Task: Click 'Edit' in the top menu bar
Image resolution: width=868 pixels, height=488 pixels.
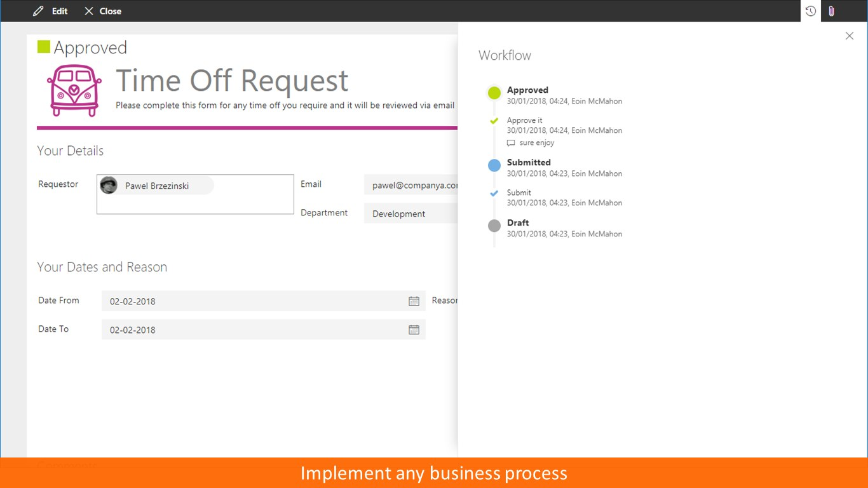Action: [x=59, y=11]
